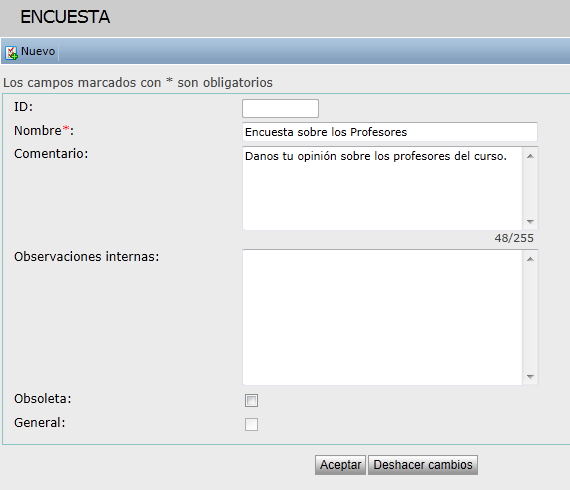
Task: Click the 'General:' label
Action: [x=40, y=423]
